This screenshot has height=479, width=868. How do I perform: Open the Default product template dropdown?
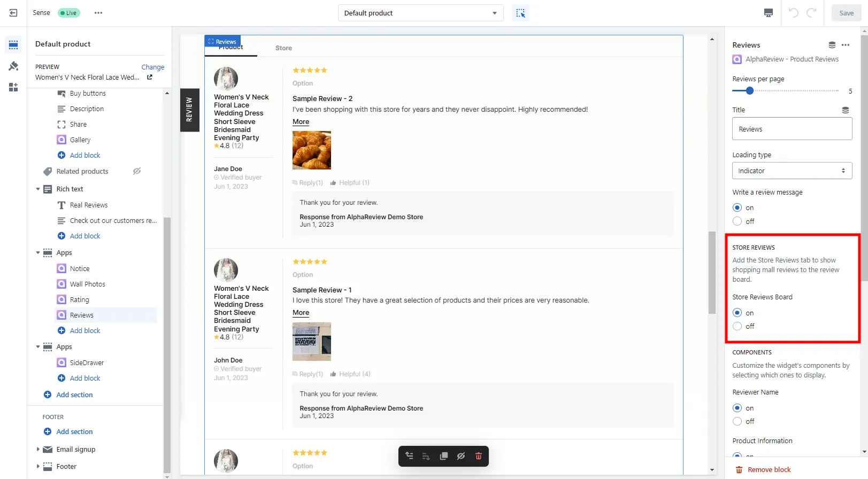point(421,13)
